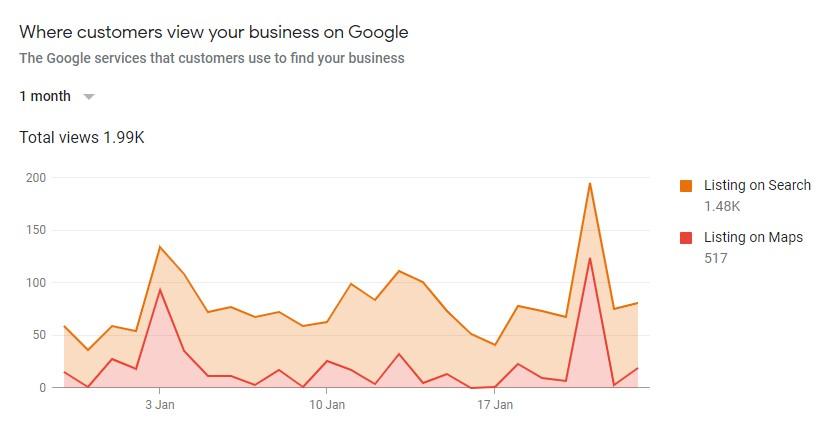
Task: Click the 10 Jan axis label
Action: click(327, 405)
